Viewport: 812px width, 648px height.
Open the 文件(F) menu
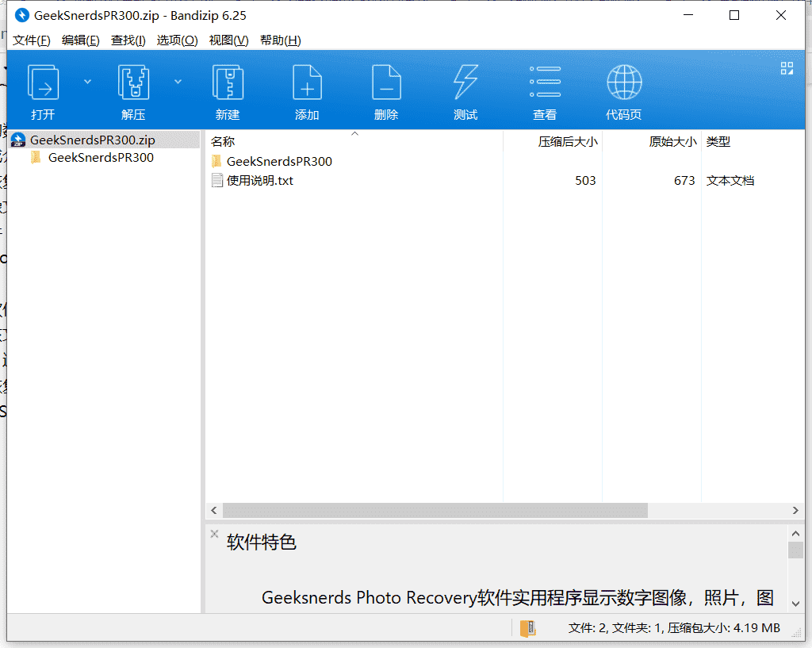(x=32, y=40)
